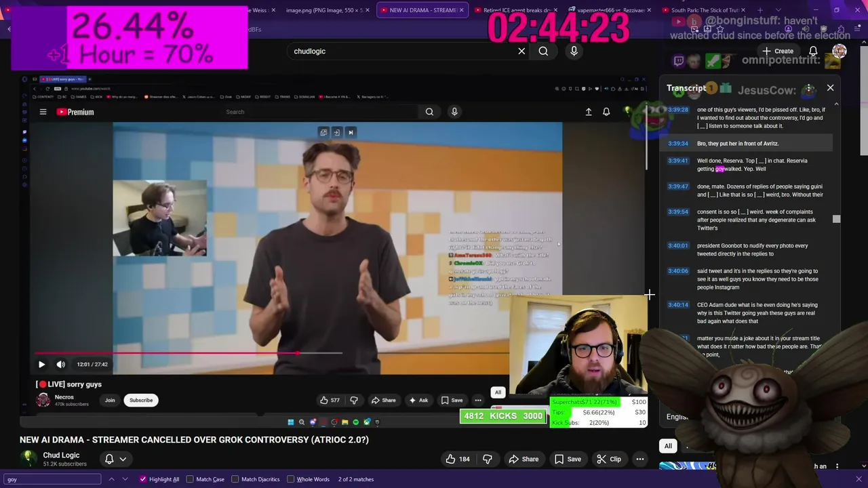Click microphone icon in embedded YouTube search
Viewport: 868px width, 488px height.
pyautogui.click(x=454, y=112)
